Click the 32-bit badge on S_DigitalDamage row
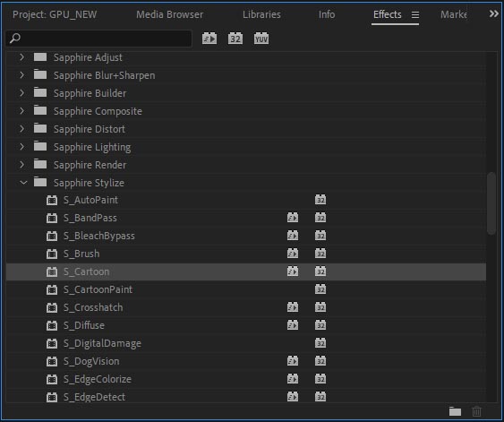This screenshot has height=422, width=504. [x=320, y=343]
